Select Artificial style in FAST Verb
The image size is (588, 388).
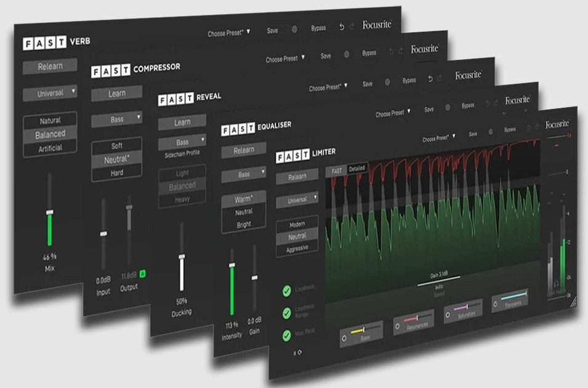click(x=50, y=148)
